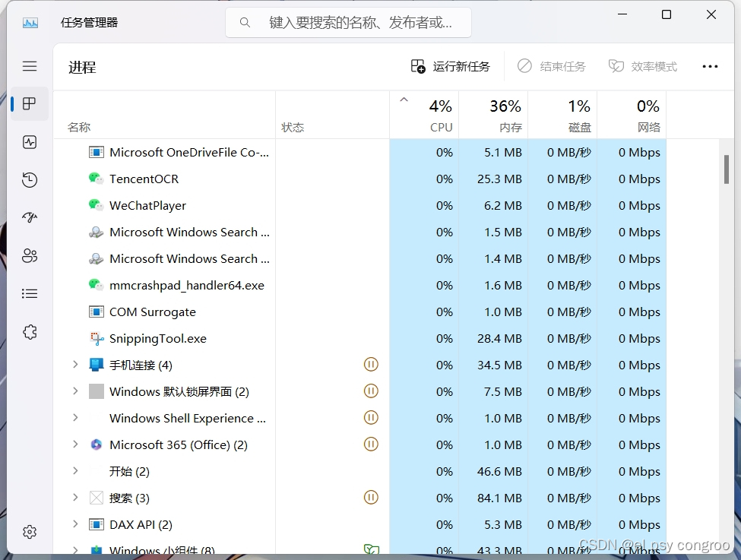Click the vertical scrollbar thumb

point(727,169)
